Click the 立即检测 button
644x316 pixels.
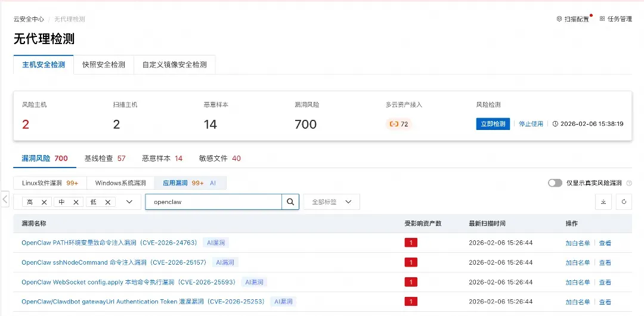tap(493, 123)
